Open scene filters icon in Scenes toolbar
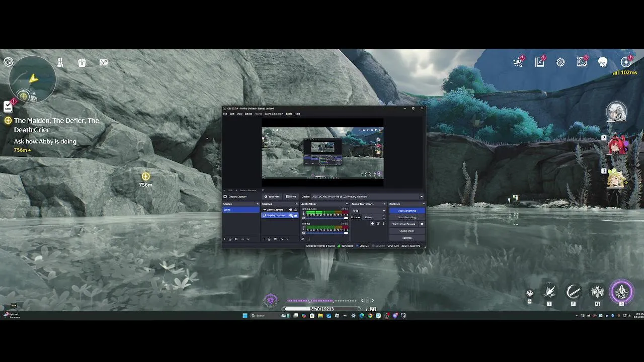The height and width of the screenshot is (362, 644). 236,239
